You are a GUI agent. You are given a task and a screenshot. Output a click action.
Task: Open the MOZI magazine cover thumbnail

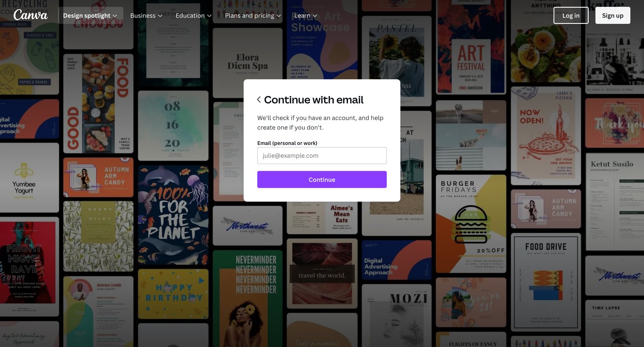point(397,315)
